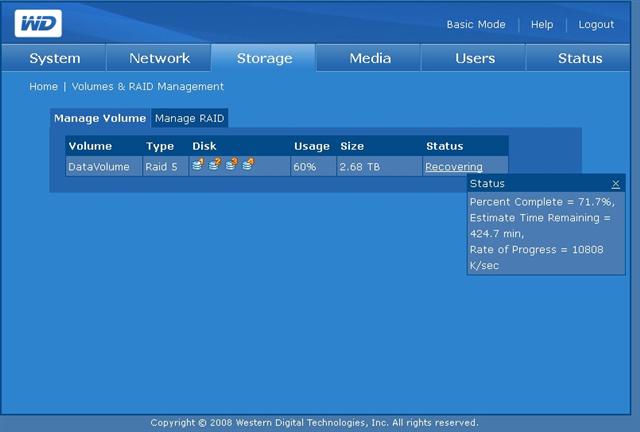Click the Raid 5 type cell
This screenshot has width=640, height=432.
(x=166, y=167)
